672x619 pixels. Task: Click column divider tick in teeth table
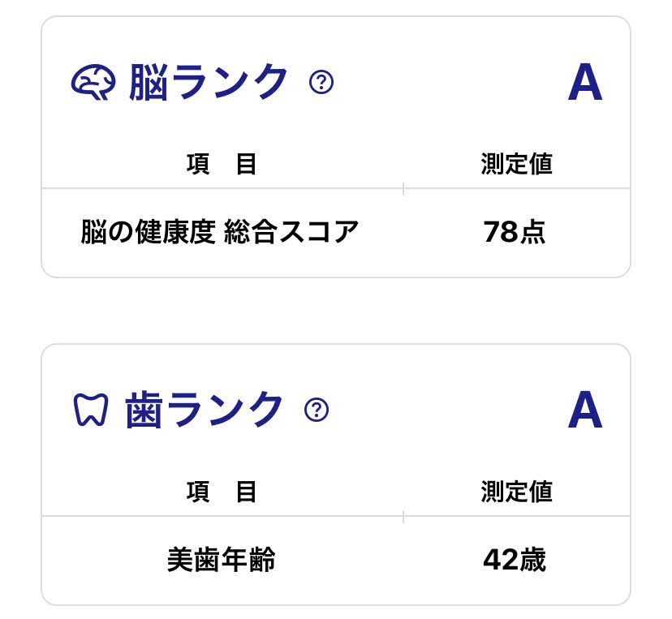pos(403,517)
